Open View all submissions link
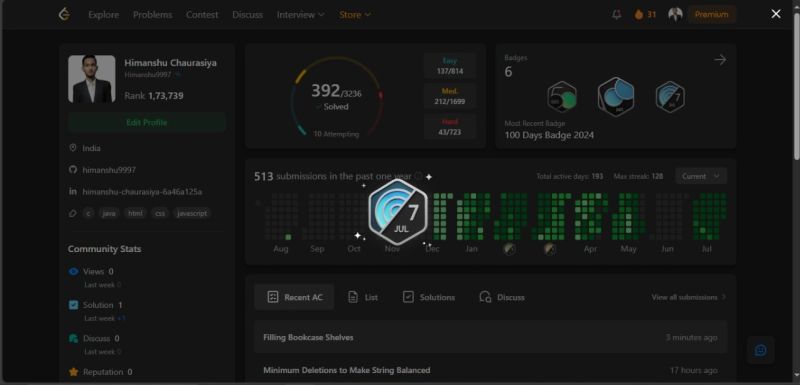This screenshot has height=385, width=800. [x=689, y=297]
